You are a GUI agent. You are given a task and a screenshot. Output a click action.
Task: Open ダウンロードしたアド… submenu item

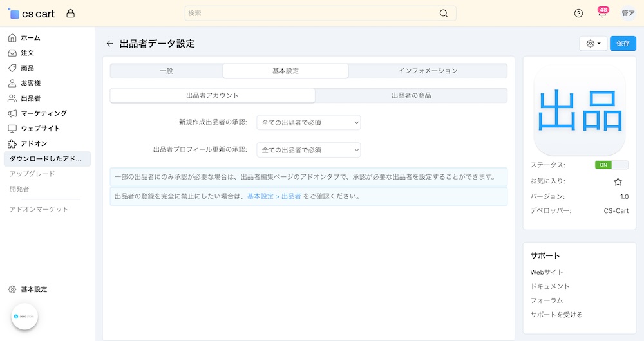click(47, 159)
